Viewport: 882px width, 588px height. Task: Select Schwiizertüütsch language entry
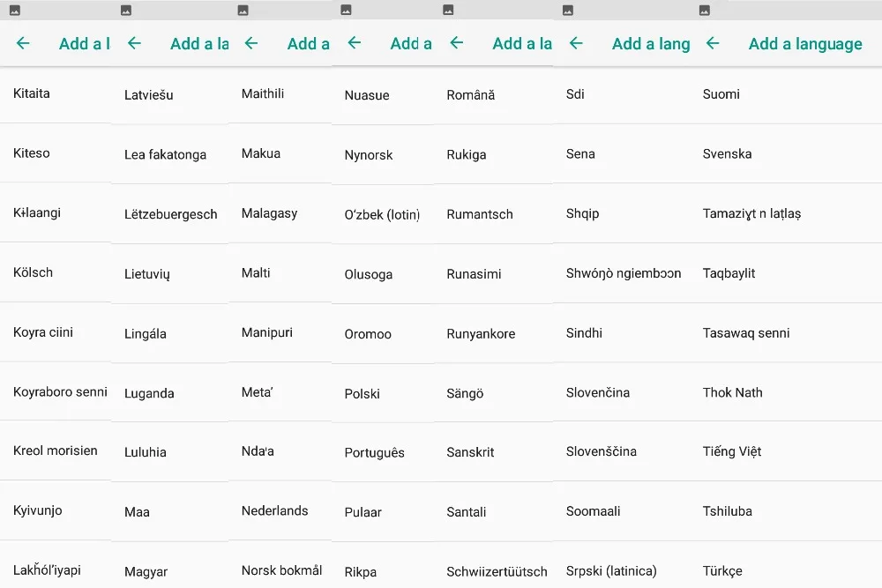pos(497,572)
